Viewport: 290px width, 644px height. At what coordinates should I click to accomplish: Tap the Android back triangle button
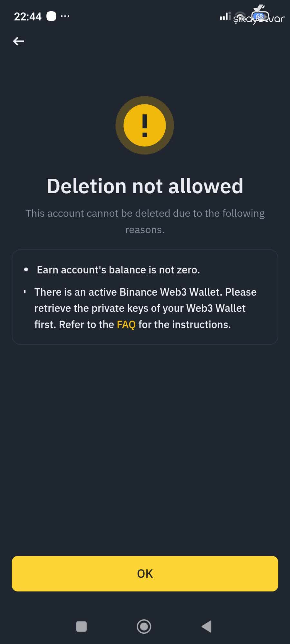207,627
